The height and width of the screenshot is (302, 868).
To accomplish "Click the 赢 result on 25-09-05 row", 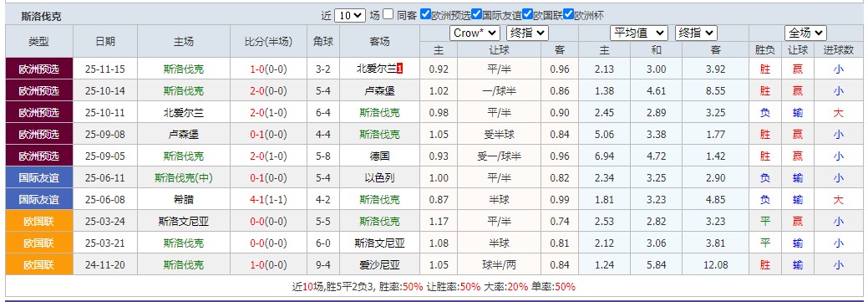I will tap(798, 156).
